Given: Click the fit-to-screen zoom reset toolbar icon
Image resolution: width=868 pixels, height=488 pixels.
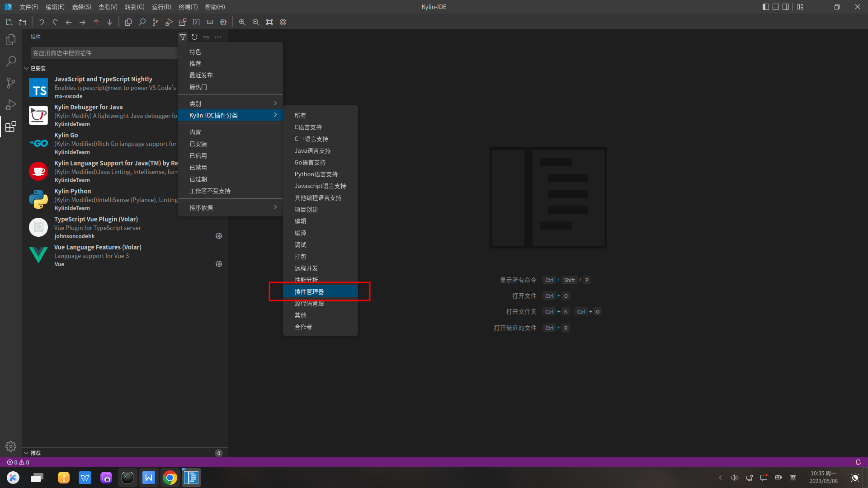Looking at the screenshot, I should (269, 22).
